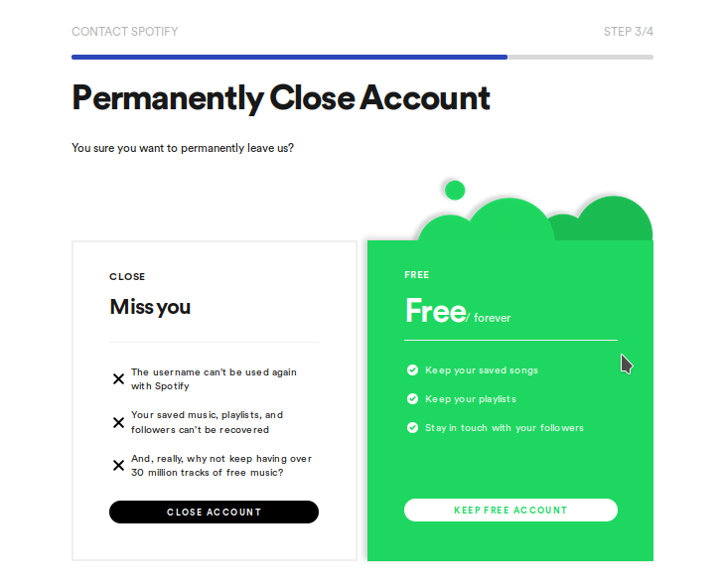Click the Close Account black button
Viewport: 720px width, 588px height.
pyautogui.click(x=214, y=512)
